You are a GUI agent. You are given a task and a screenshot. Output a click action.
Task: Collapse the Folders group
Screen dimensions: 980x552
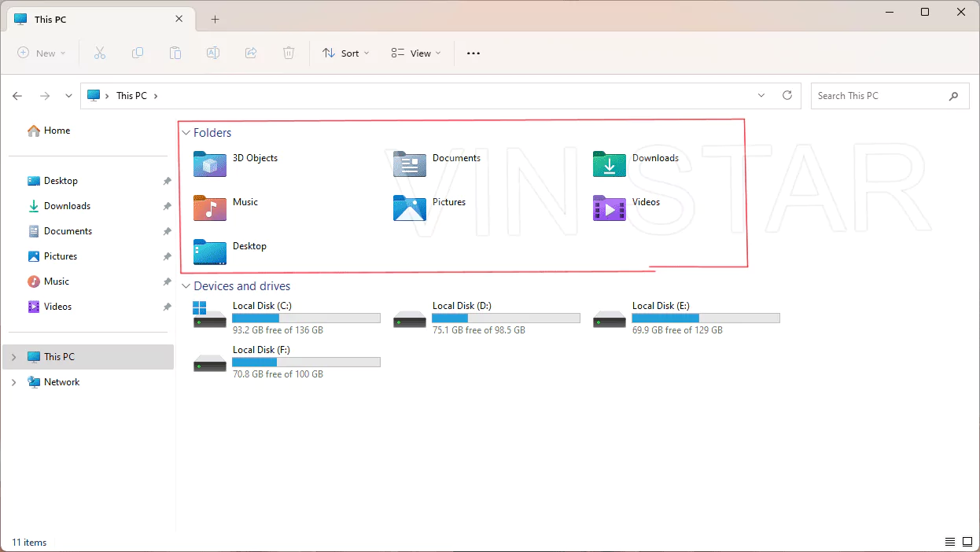(x=186, y=133)
